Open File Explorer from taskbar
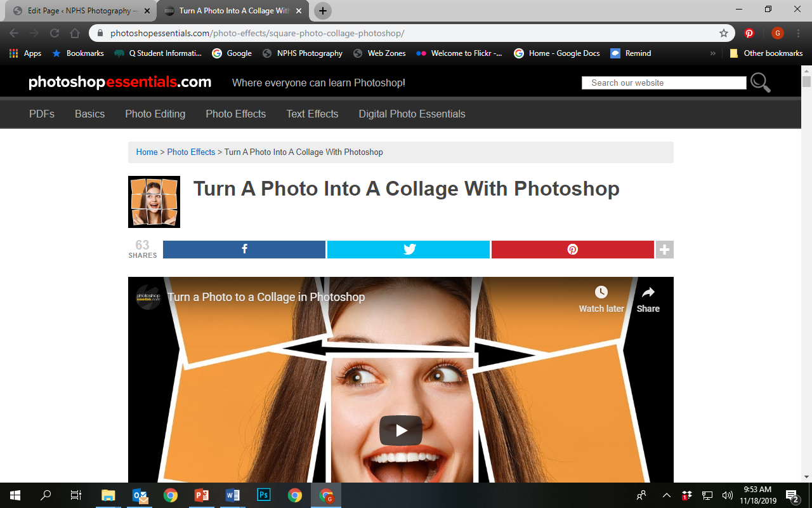This screenshot has width=812, height=508. pyautogui.click(x=108, y=495)
